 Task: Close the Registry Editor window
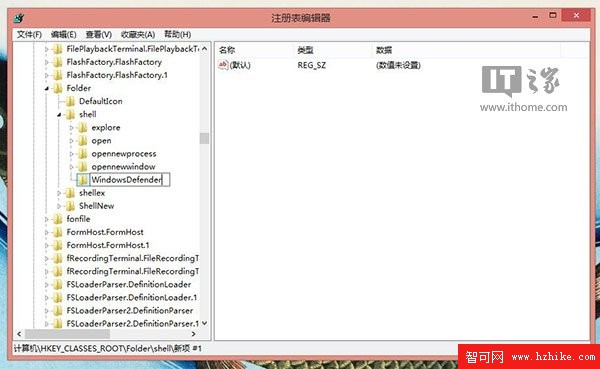pyautogui.click(x=576, y=15)
